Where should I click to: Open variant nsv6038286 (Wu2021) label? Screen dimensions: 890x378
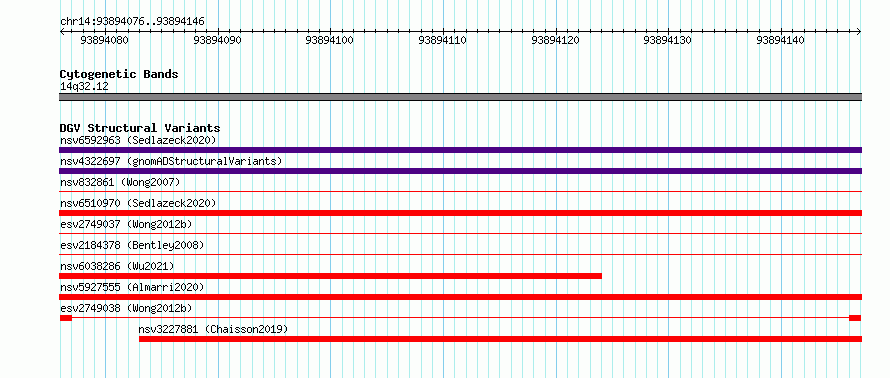pos(117,266)
